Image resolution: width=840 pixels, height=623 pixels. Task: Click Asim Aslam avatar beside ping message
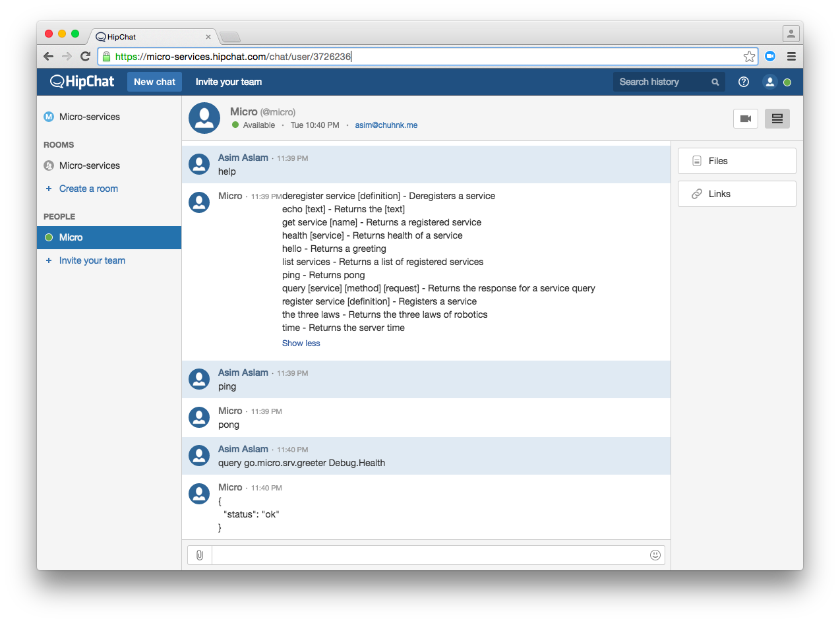tap(199, 378)
